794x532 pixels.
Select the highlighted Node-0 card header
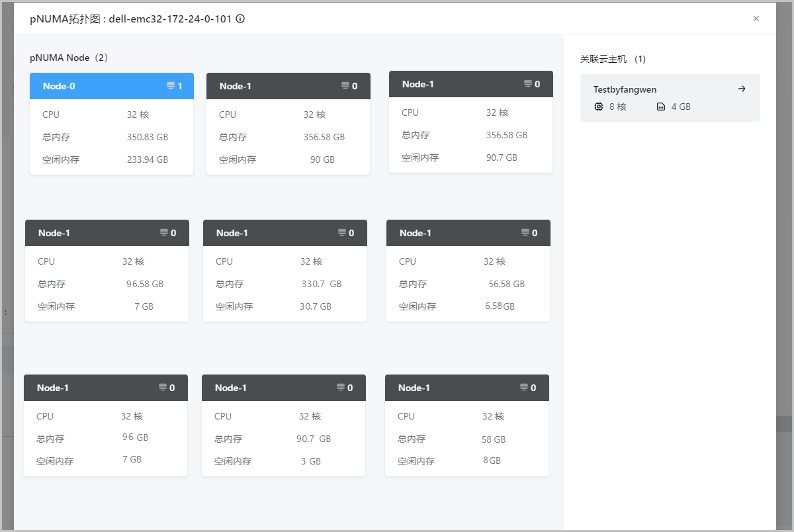[111, 86]
